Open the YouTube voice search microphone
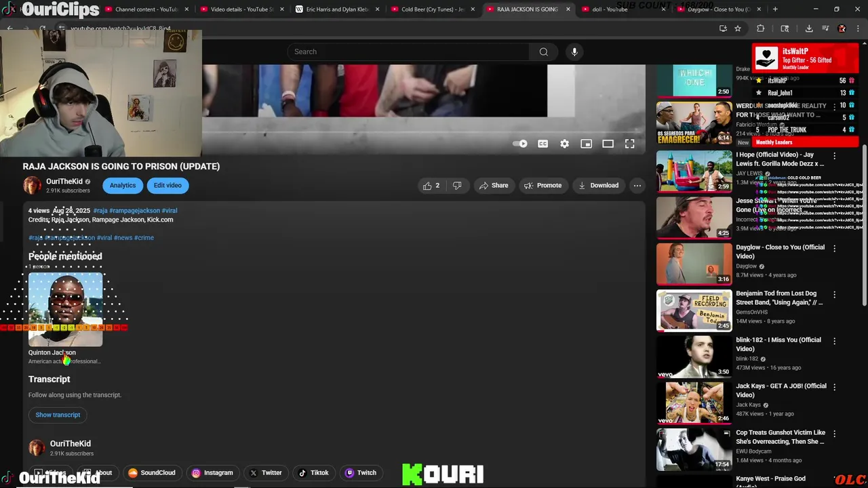Screen dimensions: 868x488 point(574,52)
